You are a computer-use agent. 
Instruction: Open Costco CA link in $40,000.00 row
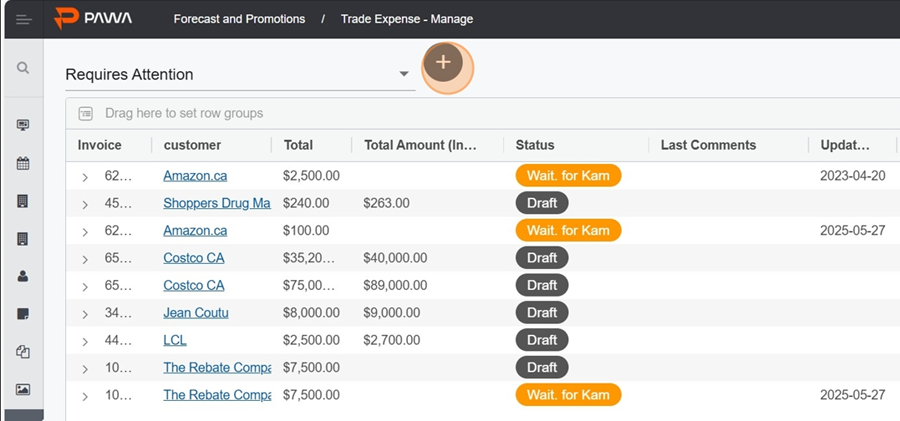tap(193, 258)
